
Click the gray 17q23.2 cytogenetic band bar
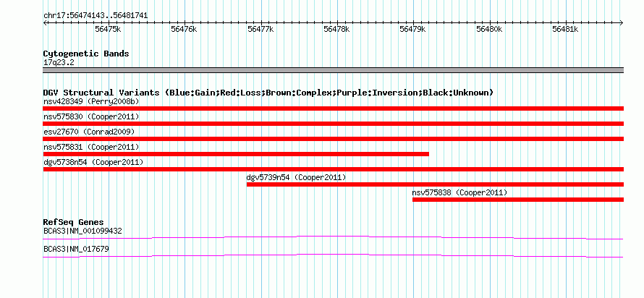[333, 70]
